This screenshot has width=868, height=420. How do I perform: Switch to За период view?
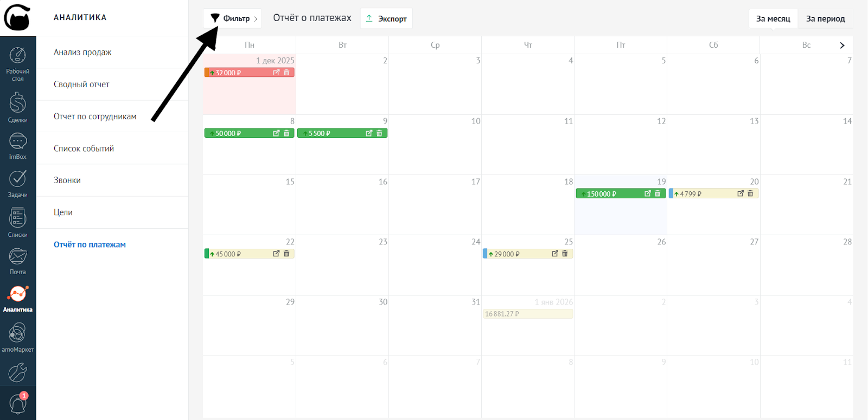tap(825, 18)
